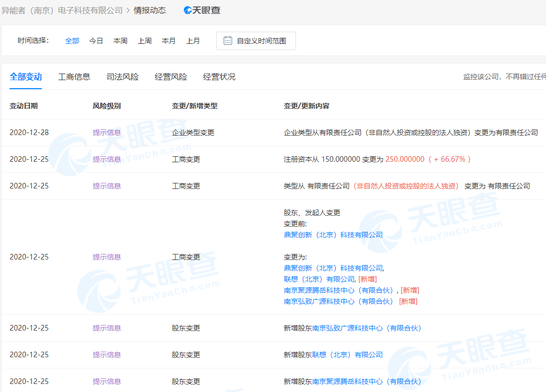Viewport: 546px width, 392px height.
Task: Click 提示信息 in the registered capital row
Action: coord(106,159)
